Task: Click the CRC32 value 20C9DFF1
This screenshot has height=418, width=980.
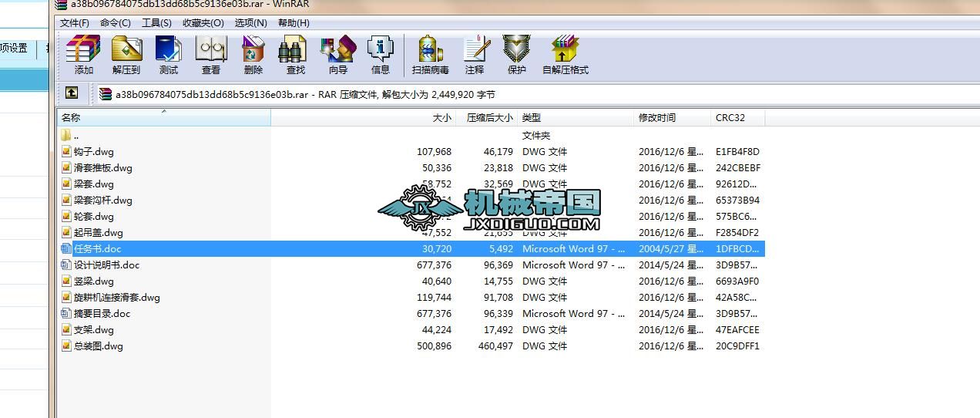Action: 737,346
